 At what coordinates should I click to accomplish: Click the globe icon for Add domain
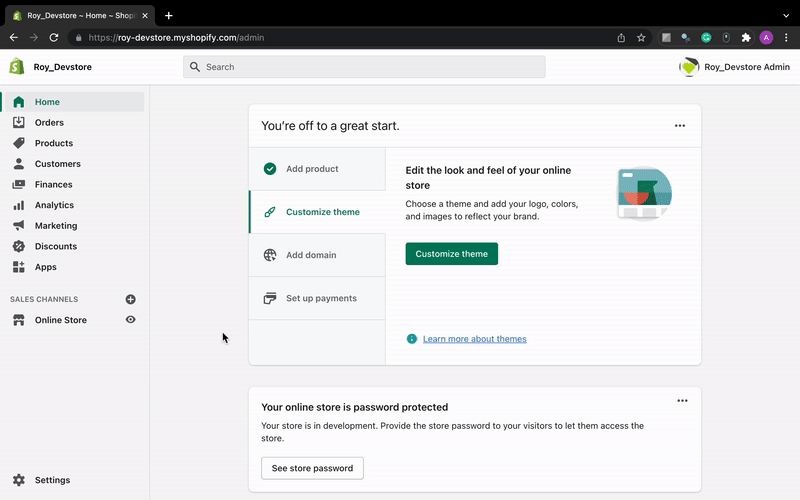coord(270,255)
